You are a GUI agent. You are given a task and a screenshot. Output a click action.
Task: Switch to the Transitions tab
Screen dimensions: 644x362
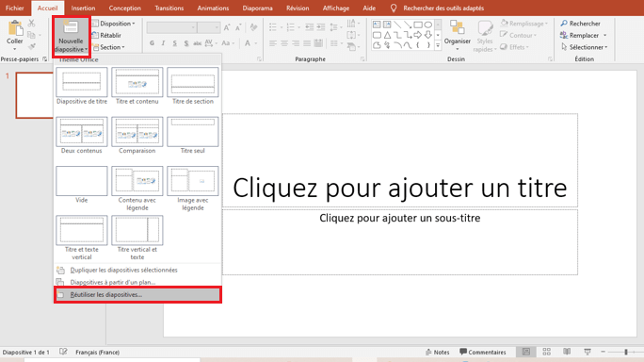(x=169, y=8)
